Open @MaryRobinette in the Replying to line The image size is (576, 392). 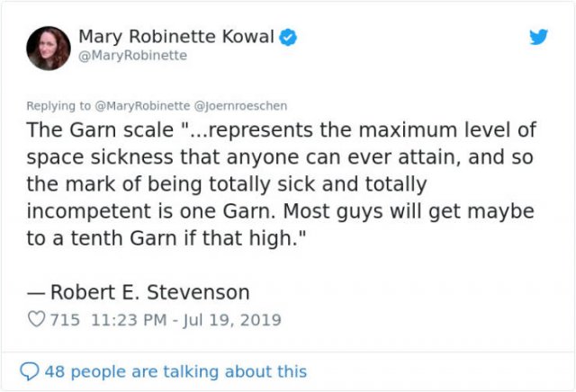point(142,106)
